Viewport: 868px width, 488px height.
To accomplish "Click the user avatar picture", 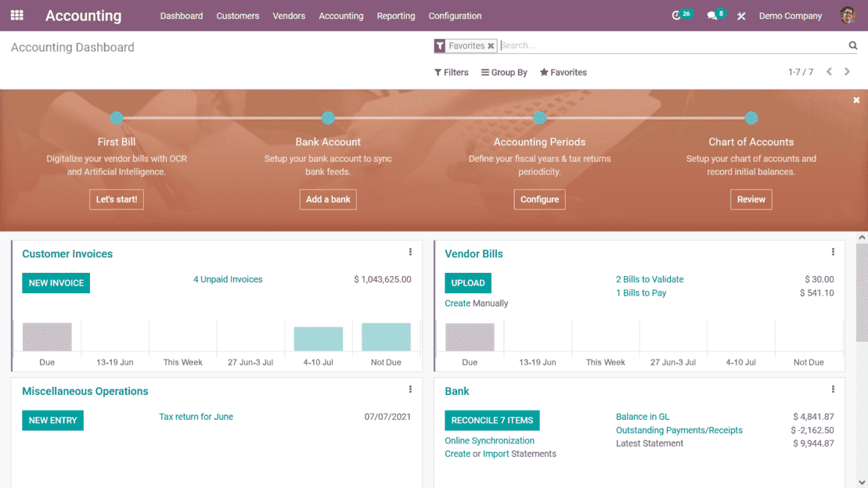I will coord(848,16).
